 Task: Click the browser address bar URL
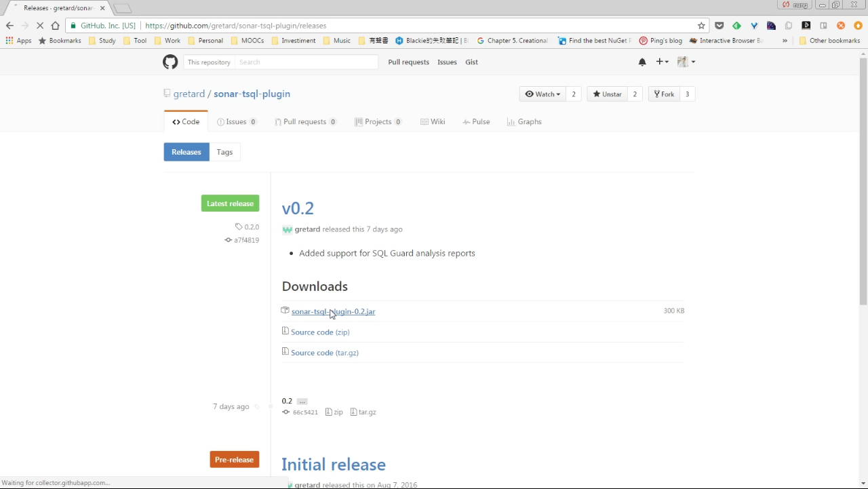(236, 26)
